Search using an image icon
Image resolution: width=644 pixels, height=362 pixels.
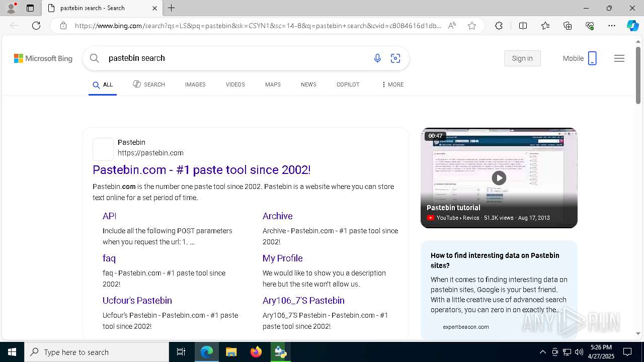pos(395,58)
